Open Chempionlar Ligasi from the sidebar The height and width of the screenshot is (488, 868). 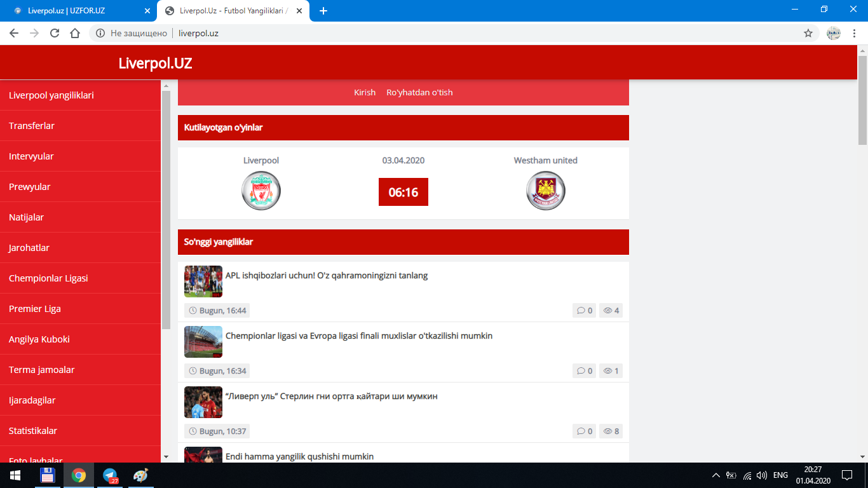(48, 278)
